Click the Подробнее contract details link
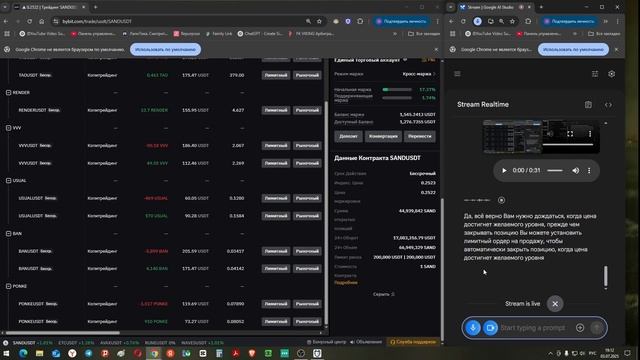 (x=346, y=282)
